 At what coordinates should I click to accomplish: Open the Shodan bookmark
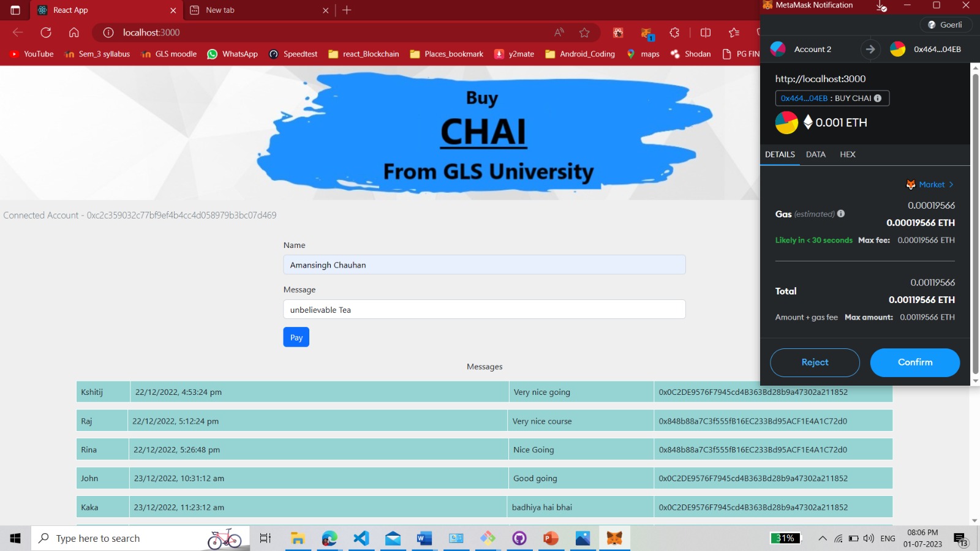pyautogui.click(x=690, y=54)
